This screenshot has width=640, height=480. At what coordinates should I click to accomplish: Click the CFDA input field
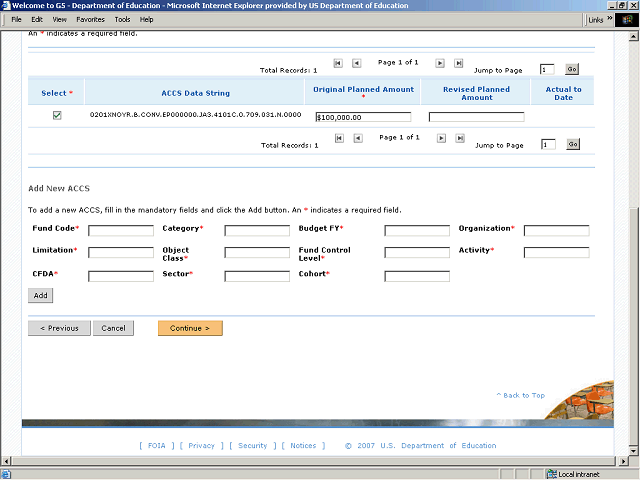pos(121,276)
